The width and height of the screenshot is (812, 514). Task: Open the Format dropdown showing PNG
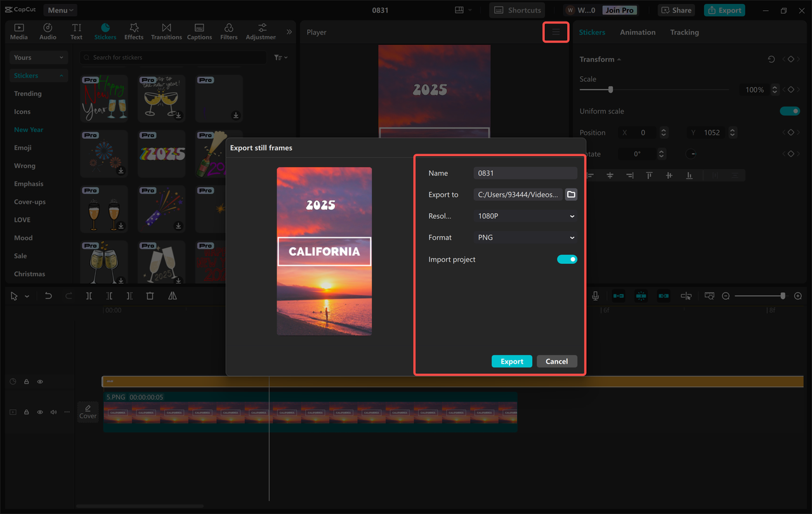pos(525,237)
